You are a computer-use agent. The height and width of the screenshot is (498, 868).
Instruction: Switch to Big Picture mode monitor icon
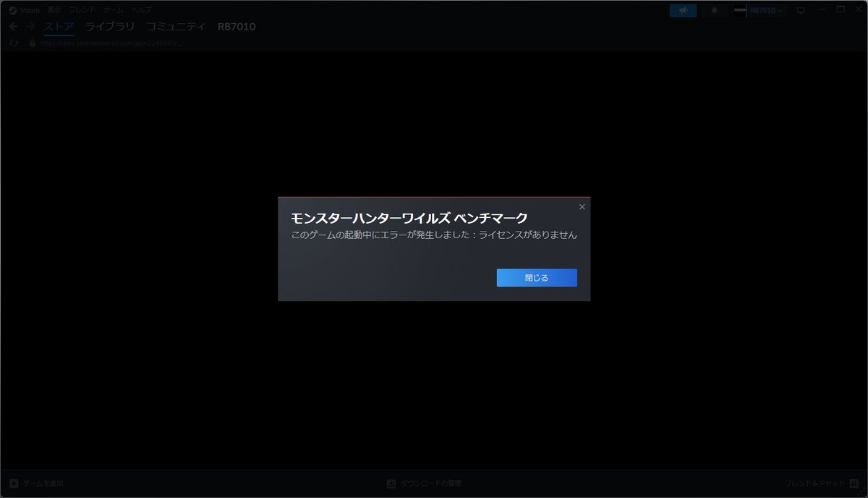pyautogui.click(x=801, y=10)
